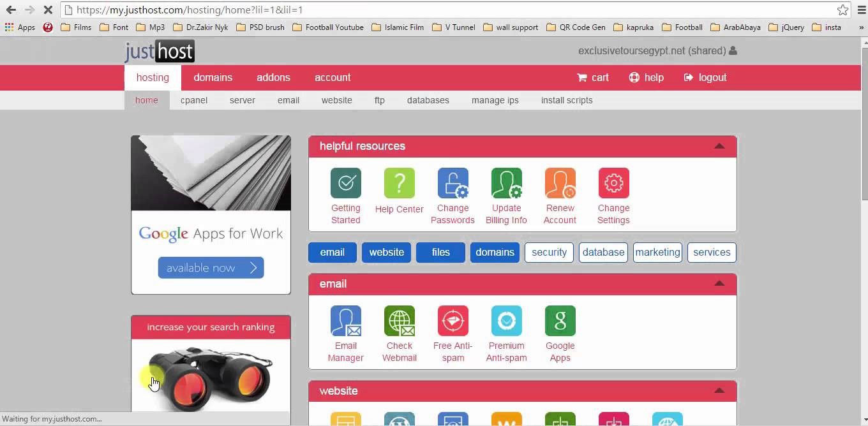Image resolution: width=868 pixels, height=426 pixels.
Task: Toggle the services category filter
Action: pyautogui.click(x=712, y=253)
